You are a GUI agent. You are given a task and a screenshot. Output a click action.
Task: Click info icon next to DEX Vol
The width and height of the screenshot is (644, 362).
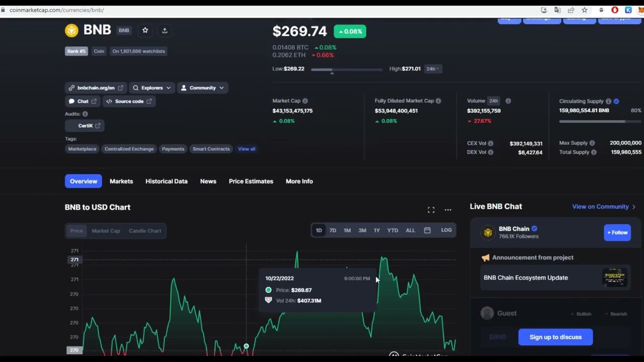point(491,152)
